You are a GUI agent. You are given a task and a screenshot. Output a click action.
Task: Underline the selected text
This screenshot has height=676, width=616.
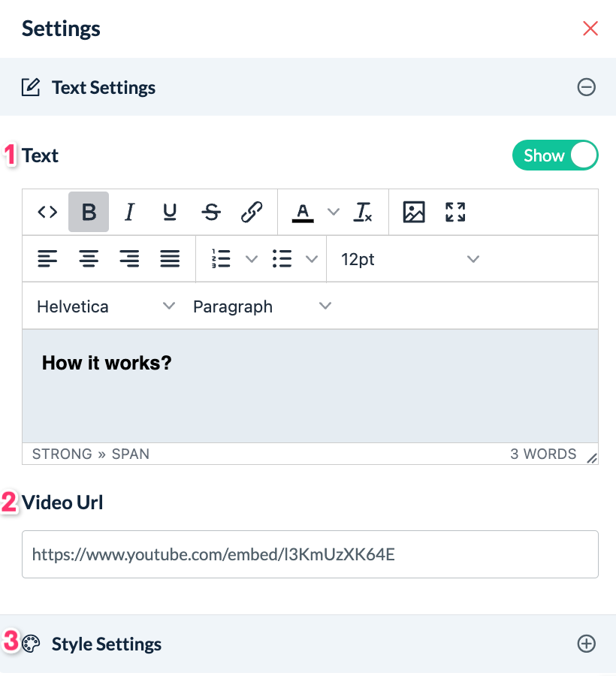tap(170, 213)
